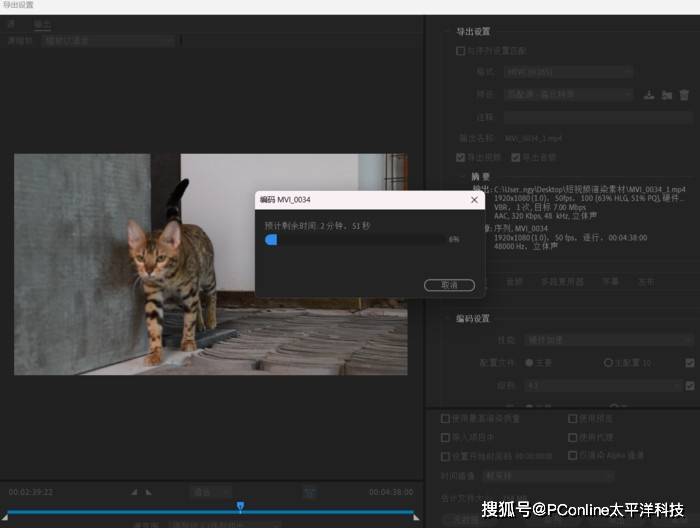Click the timeline out-point triangle marker

[416, 517]
